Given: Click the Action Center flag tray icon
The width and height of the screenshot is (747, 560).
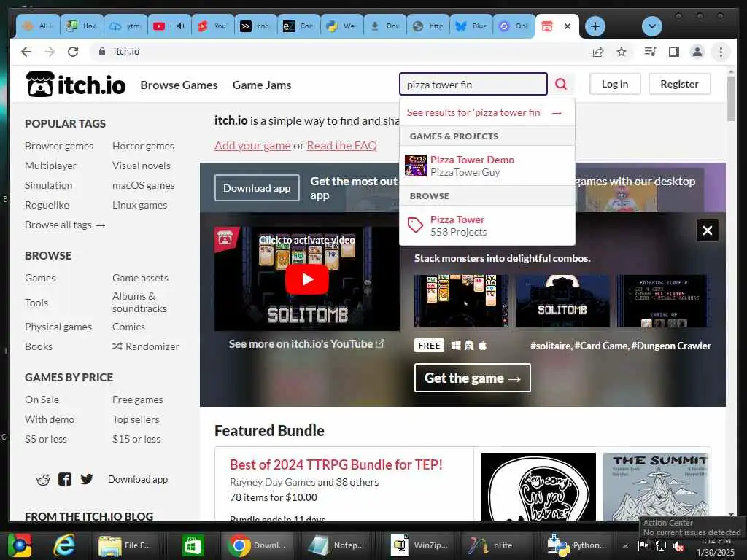Looking at the screenshot, I should (x=643, y=545).
